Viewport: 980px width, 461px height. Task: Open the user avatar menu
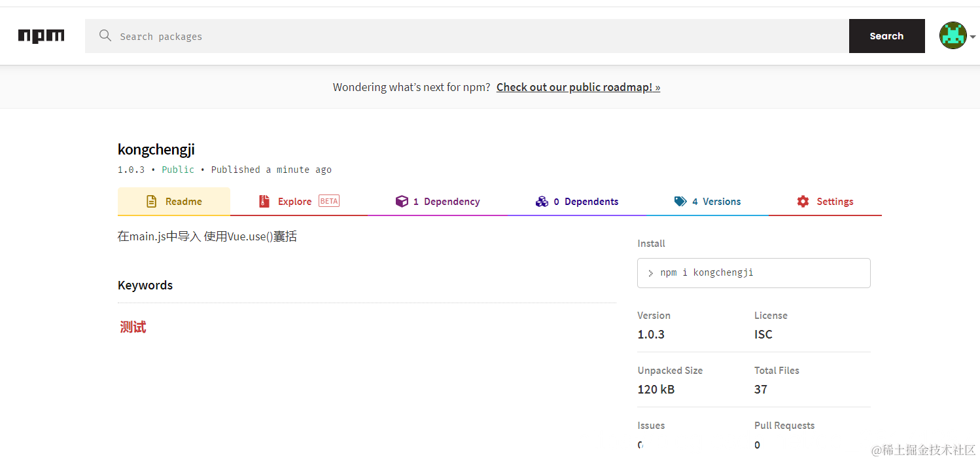(x=953, y=35)
